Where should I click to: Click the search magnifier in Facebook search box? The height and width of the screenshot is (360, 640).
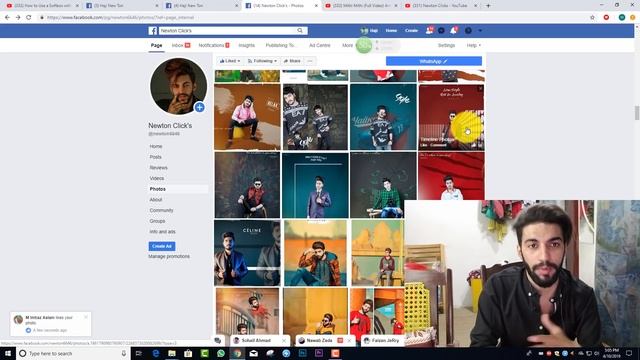tap(300, 31)
